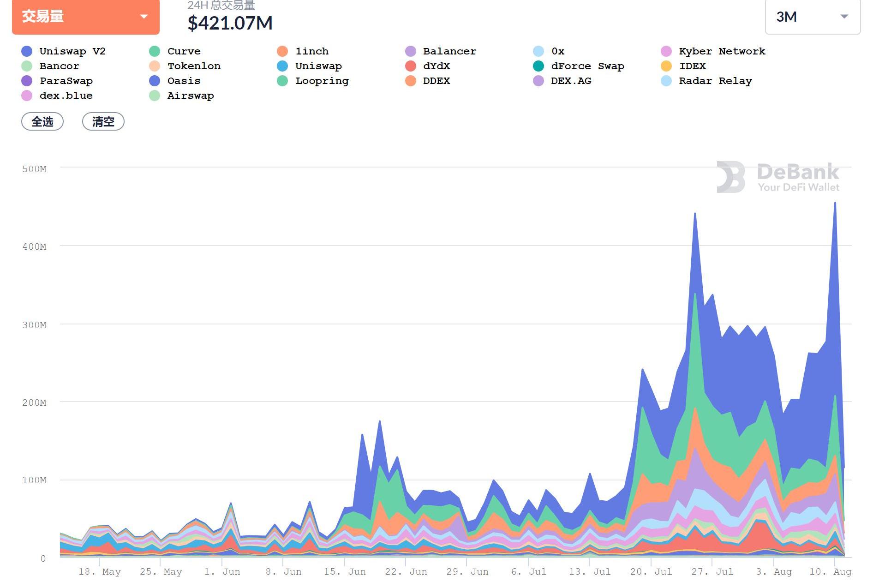Toggle the Uniswap V2 legend series

72,51
